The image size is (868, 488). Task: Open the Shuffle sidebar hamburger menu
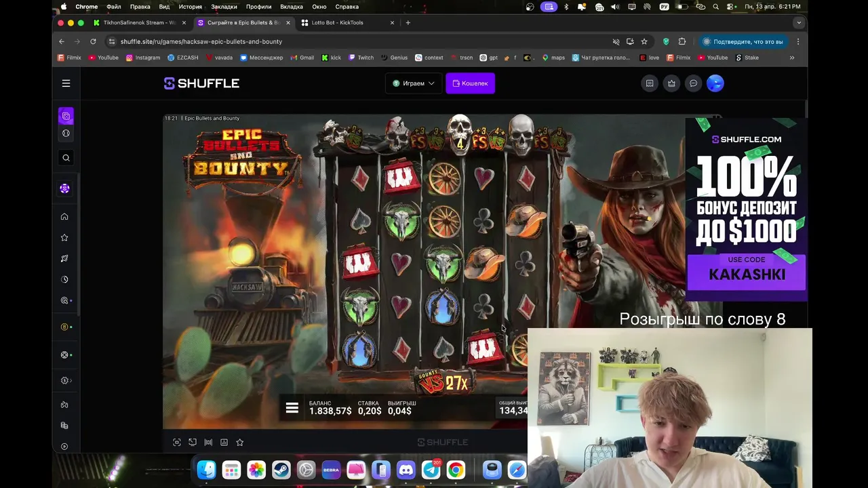pos(66,83)
